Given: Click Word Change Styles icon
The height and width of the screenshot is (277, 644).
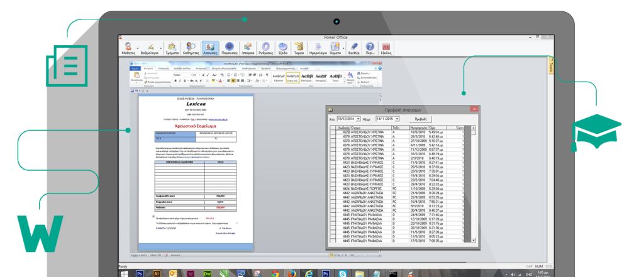Looking at the screenshot, I should (350, 77).
